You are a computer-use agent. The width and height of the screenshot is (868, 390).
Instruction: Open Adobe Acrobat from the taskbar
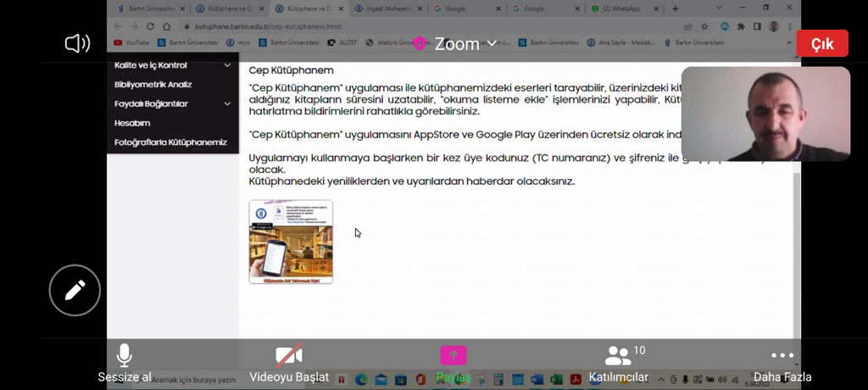[x=576, y=380]
